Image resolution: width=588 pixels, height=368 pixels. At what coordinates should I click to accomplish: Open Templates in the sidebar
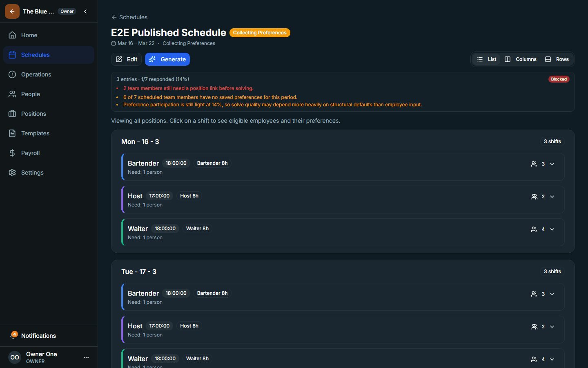pyautogui.click(x=49, y=133)
